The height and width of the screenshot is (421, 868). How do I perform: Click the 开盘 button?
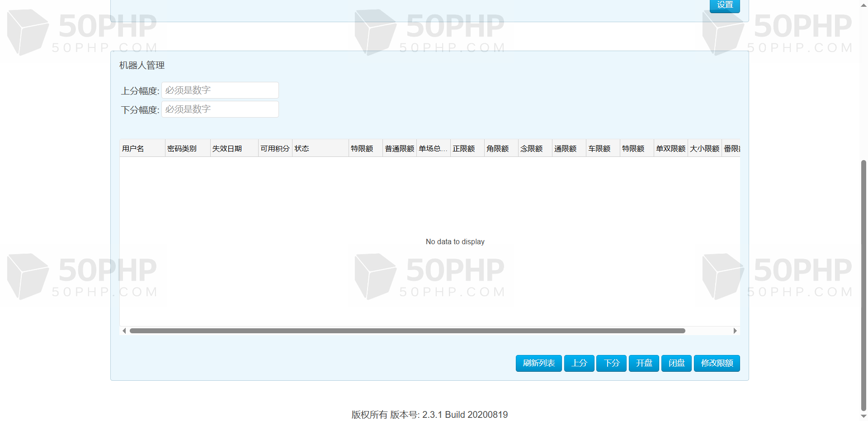pos(644,363)
